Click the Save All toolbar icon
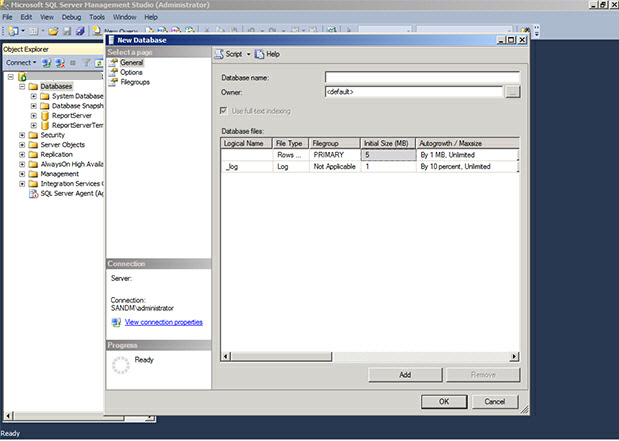Screen dimensions: 619x441 click(x=80, y=31)
